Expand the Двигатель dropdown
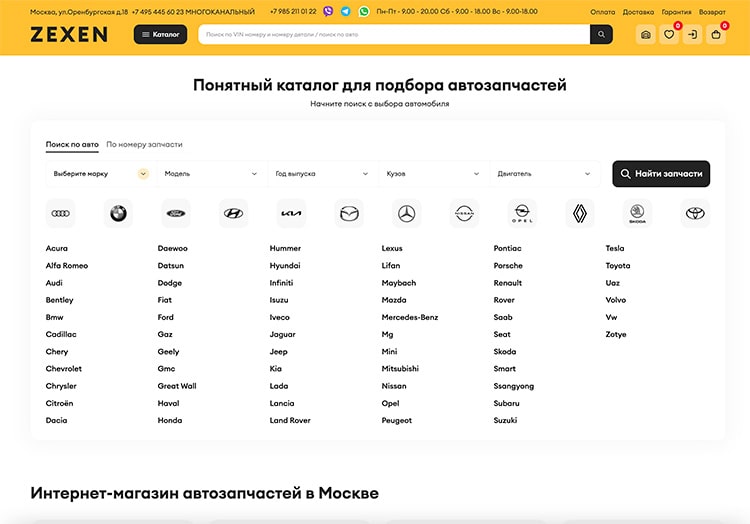 click(545, 174)
